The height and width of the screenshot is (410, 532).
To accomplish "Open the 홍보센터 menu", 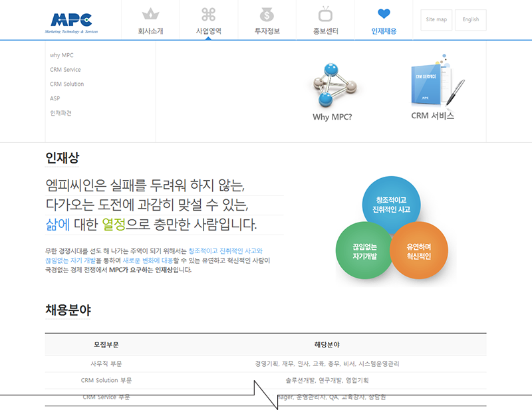I will (x=325, y=31).
